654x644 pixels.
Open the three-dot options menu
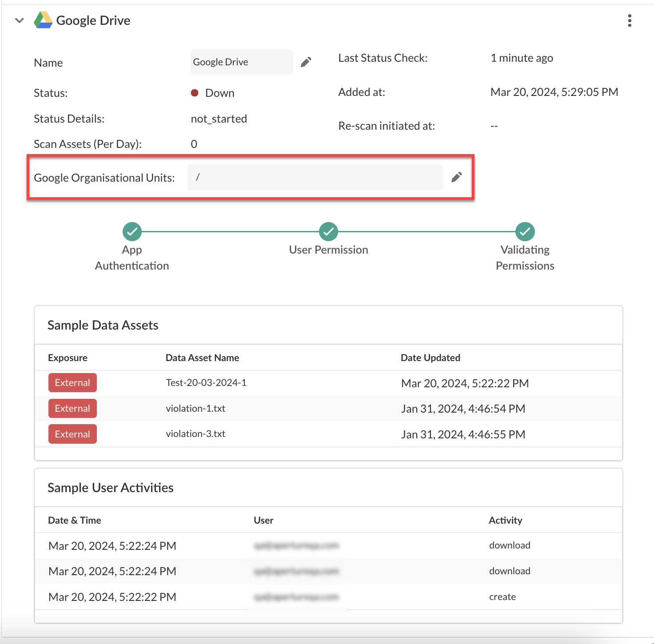(x=629, y=20)
